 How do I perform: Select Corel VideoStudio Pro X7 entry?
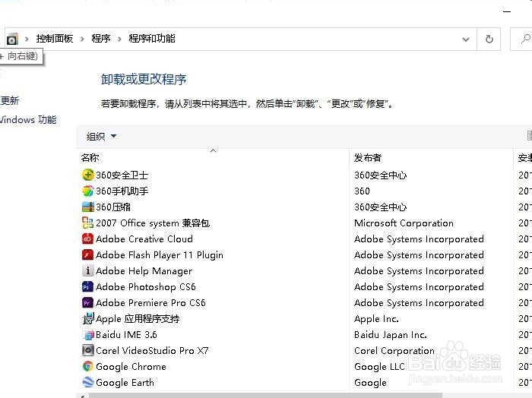coord(152,351)
